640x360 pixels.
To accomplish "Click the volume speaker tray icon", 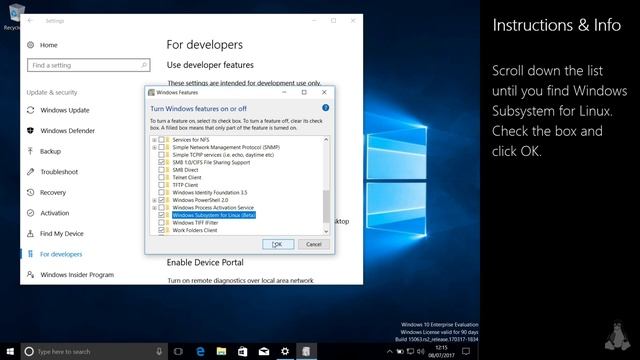I will click(x=421, y=351).
